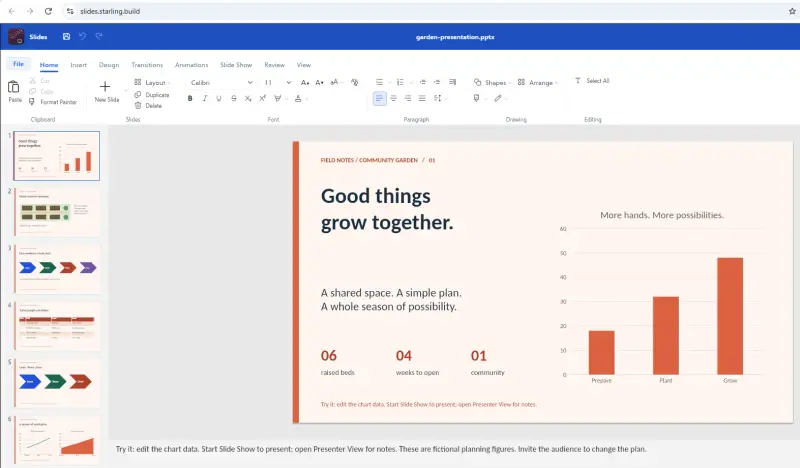Duplicate the current slide
This screenshot has width=800, height=468.
pyautogui.click(x=152, y=95)
